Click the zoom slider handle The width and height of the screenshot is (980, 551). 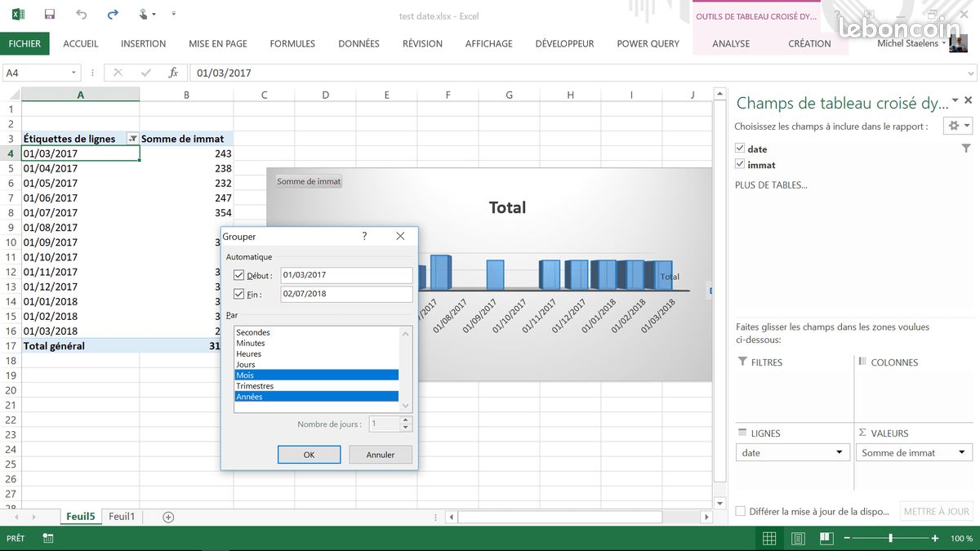click(x=890, y=539)
